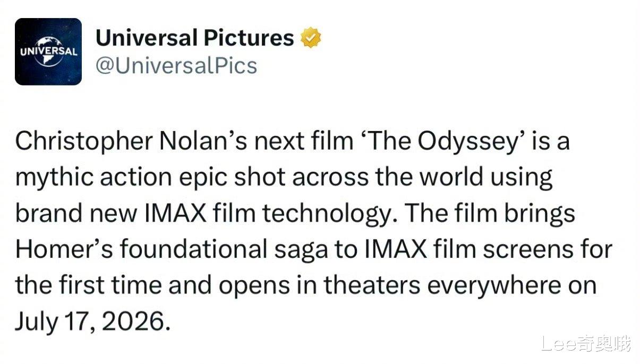Click the UNIVERSAL wordmark inside the avatar
Viewport: 640px width, 364px height.
click(48, 51)
